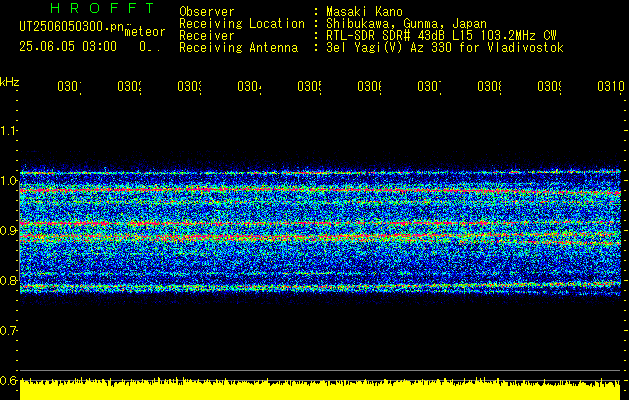
Task: Select the file name UT2506050300.pn
Action: 71,27
